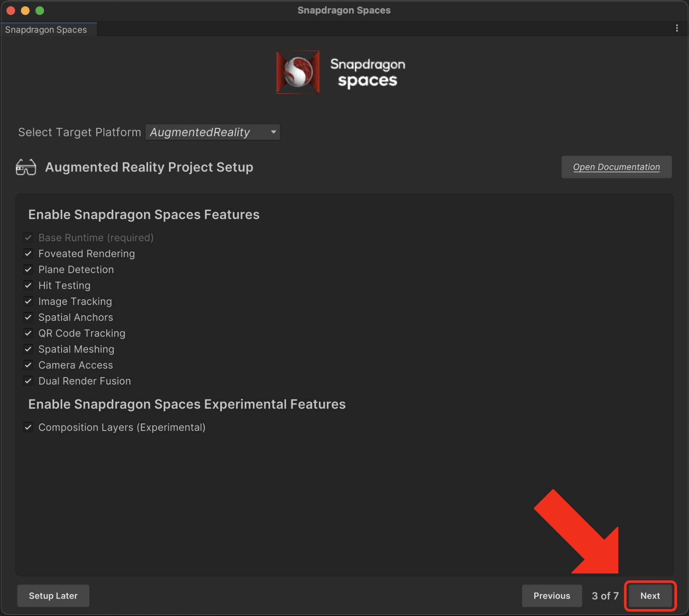
Task: Click the 'Select Target Platform' label
Action: point(80,132)
